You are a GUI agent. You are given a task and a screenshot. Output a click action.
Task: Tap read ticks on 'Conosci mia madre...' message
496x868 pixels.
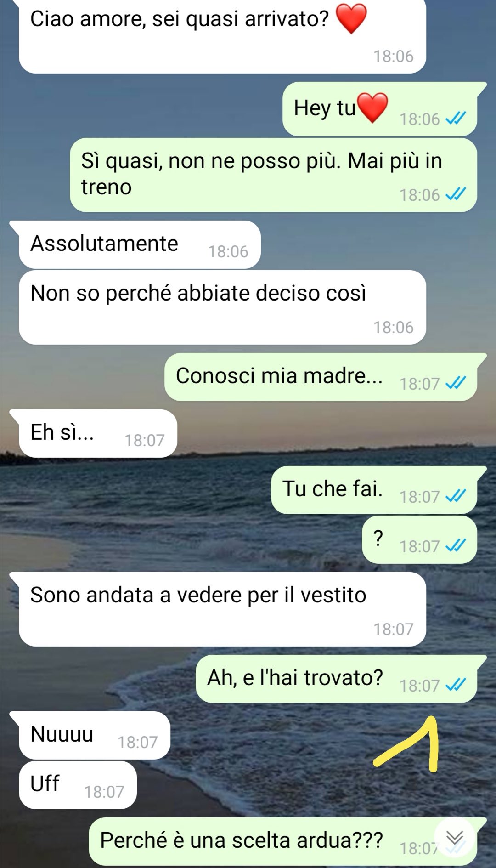tap(456, 383)
